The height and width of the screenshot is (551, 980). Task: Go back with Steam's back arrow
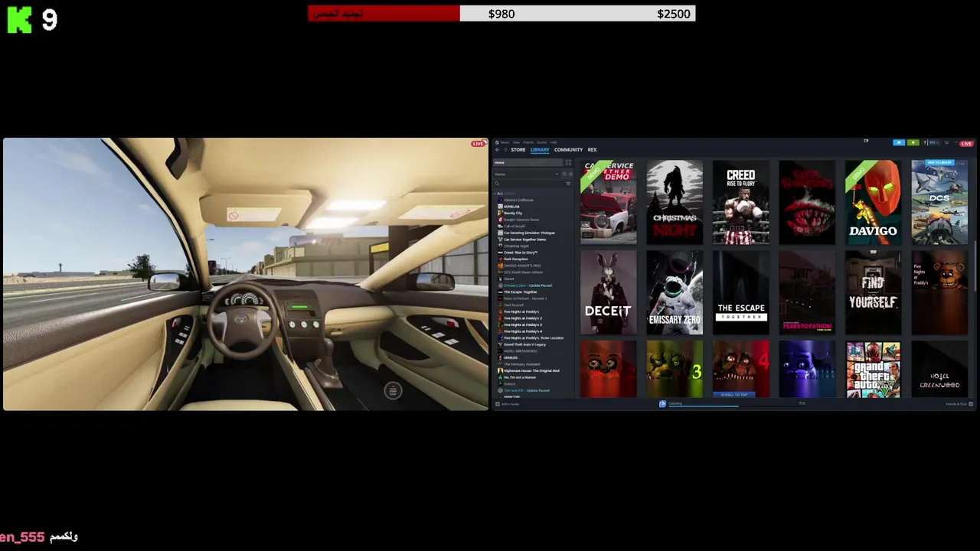pos(497,150)
